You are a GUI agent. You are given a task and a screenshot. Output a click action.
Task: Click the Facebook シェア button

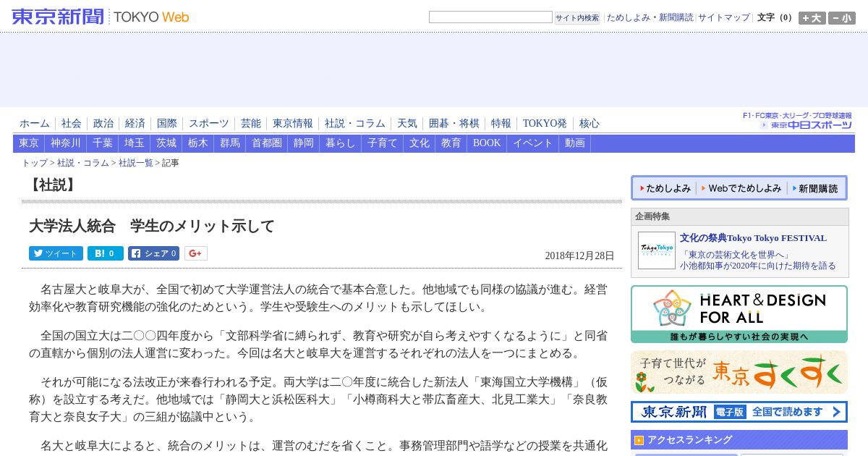click(x=153, y=253)
